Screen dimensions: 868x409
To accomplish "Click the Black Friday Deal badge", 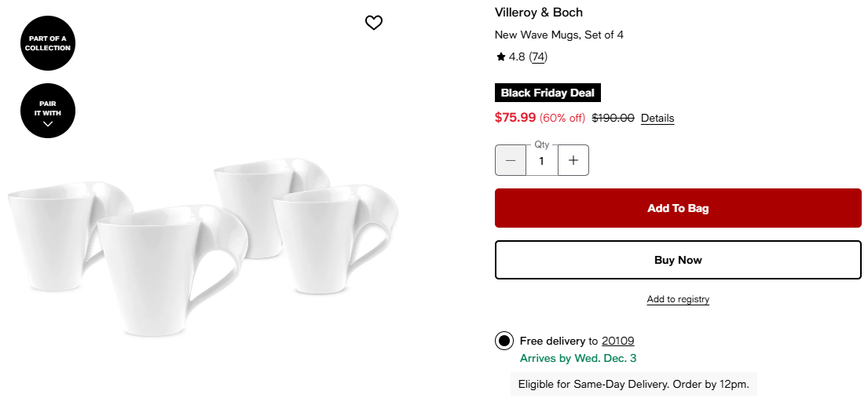I will coord(548,93).
